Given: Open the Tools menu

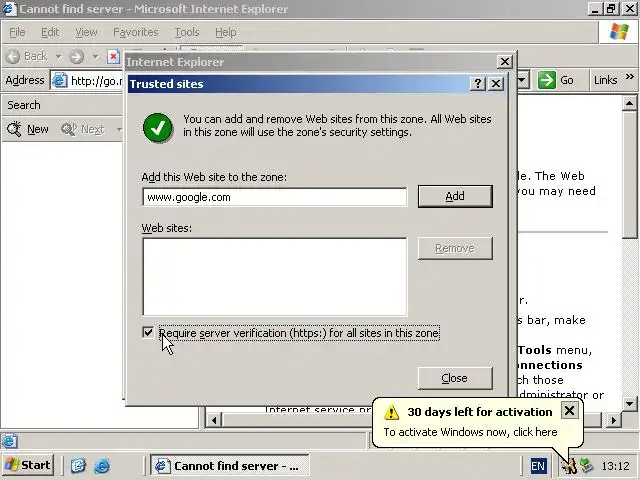Looking at the screenshot, I should 187,32.
